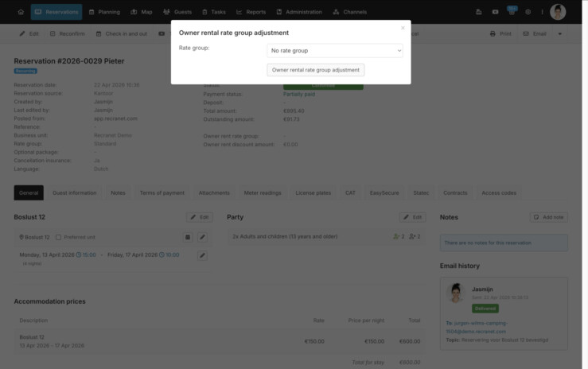
Task: Click Owner rental rate group adjustment button
Action: tap(315, 70)
